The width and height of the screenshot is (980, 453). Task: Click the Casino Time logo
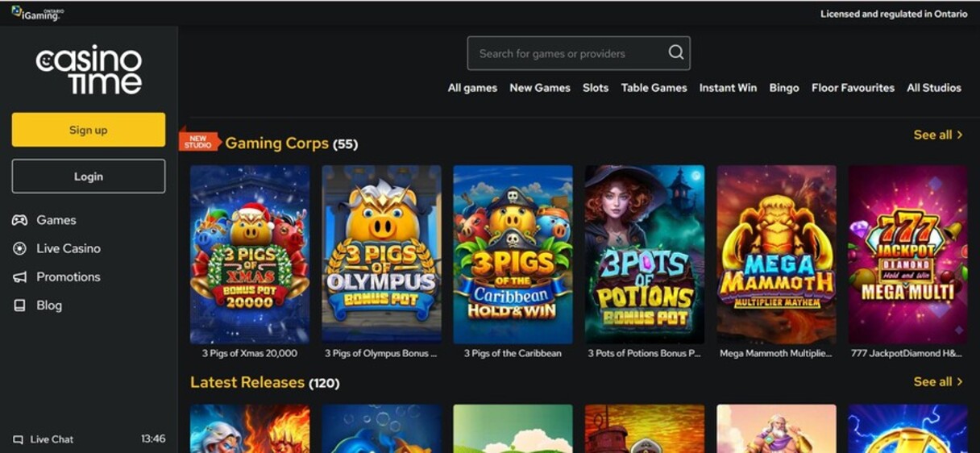pyautogui.click(x=89, y=69)
